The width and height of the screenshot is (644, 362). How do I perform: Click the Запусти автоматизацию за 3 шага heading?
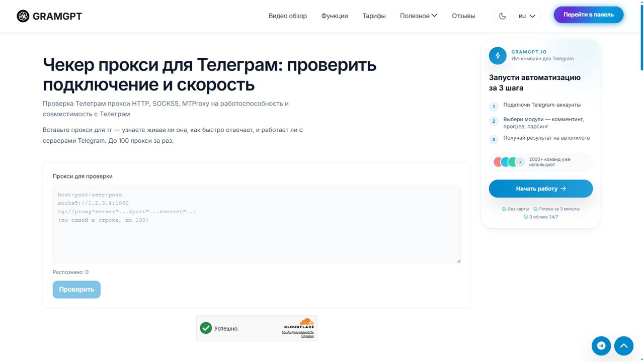tap(535, 83)
